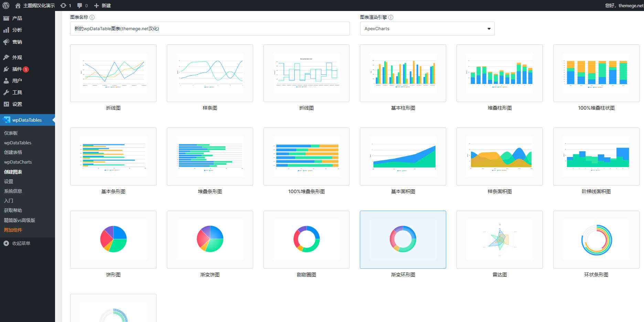Click the 营销 megaphone icon
The height and width of the screenshot is (322, 644).
coord(6,42)
